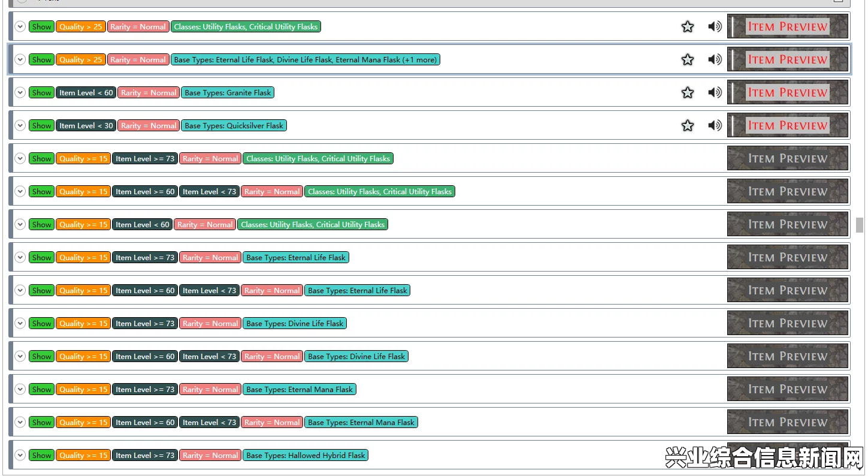Open Item Preview of Quality > 25 Utility Flasks classes rule
This screenshot has height=476, width=868.
click(x=788, y=26)
